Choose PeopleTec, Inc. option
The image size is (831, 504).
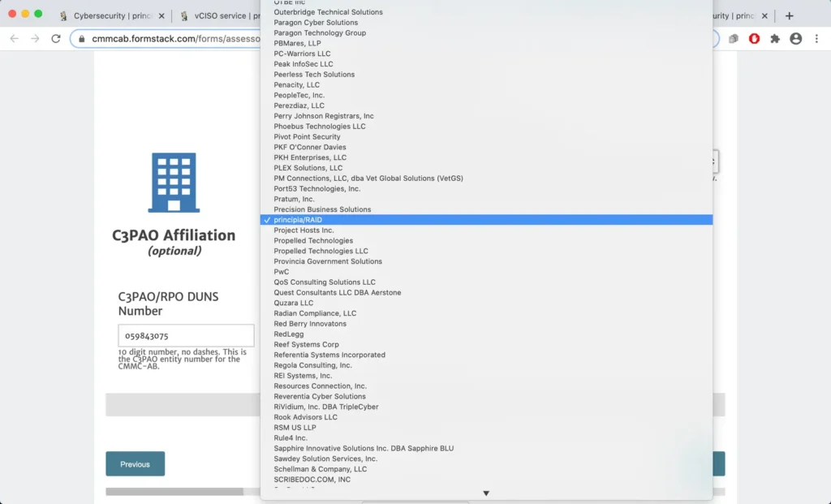(486, 96)
